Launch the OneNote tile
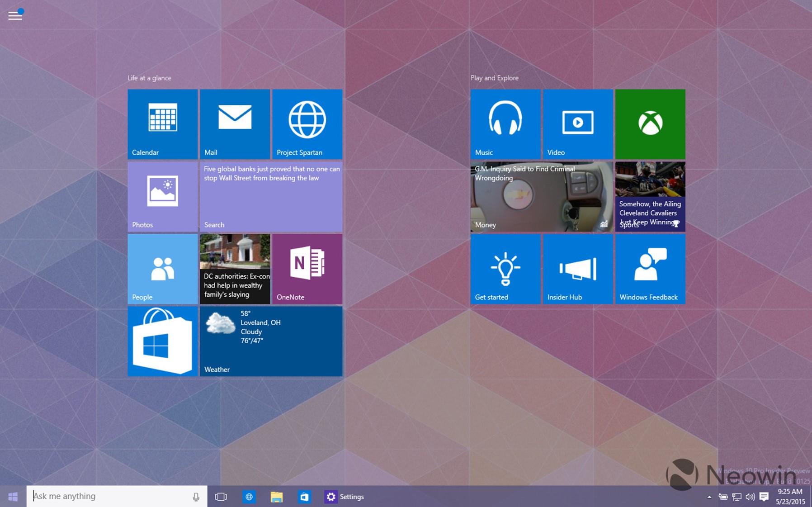This screenshot has height=507, width=812. tap(307, 269)
